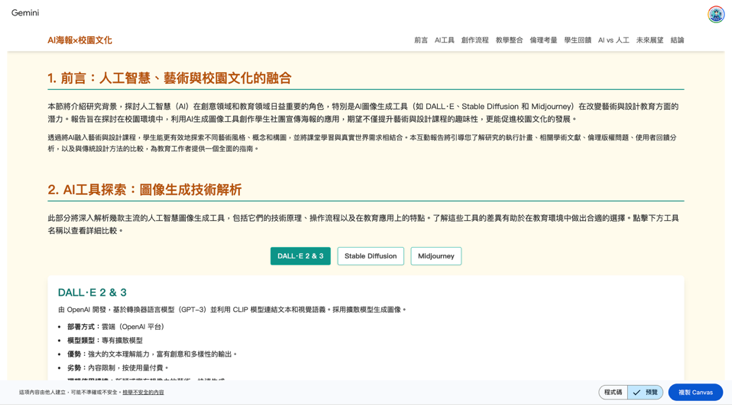Switch to Stable Diffusion tab
The width and height of the screenshot is (732, 405).
point(370,256)
